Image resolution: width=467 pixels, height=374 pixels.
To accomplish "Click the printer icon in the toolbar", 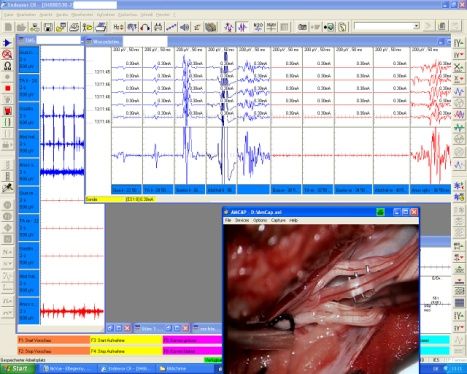I will click(101, 27).
